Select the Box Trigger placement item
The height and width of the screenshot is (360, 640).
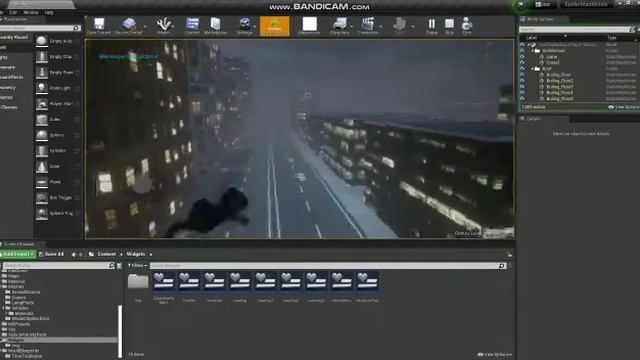(57, 197)
